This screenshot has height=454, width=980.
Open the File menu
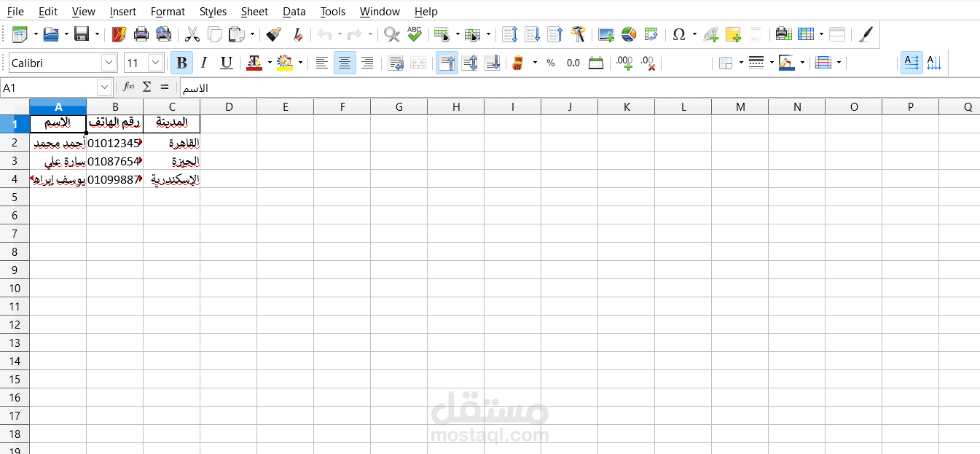(15, 12)
